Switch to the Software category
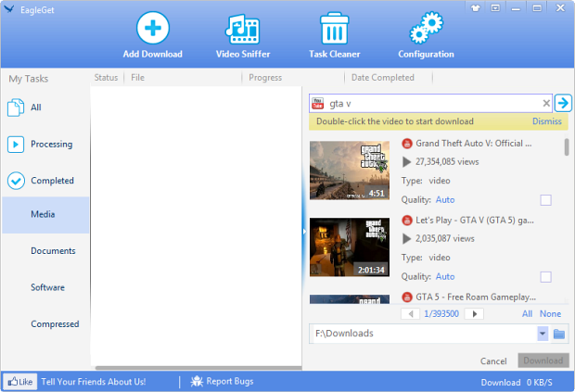 tap(45, 287)
